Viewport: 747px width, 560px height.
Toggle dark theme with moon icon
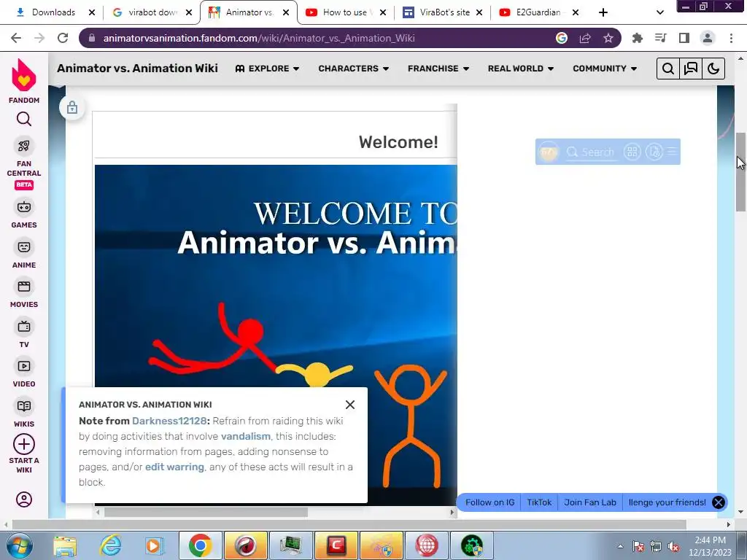pos(713,69)
